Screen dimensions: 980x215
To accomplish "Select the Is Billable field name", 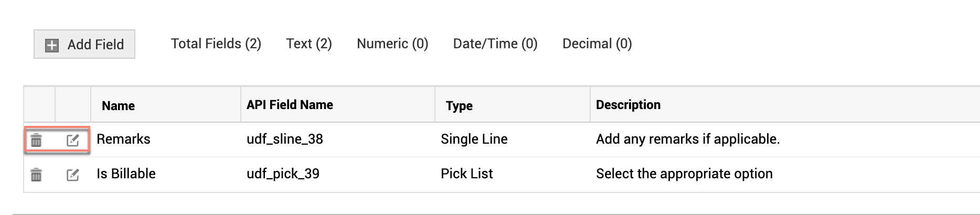I will [x=126, y=174].
